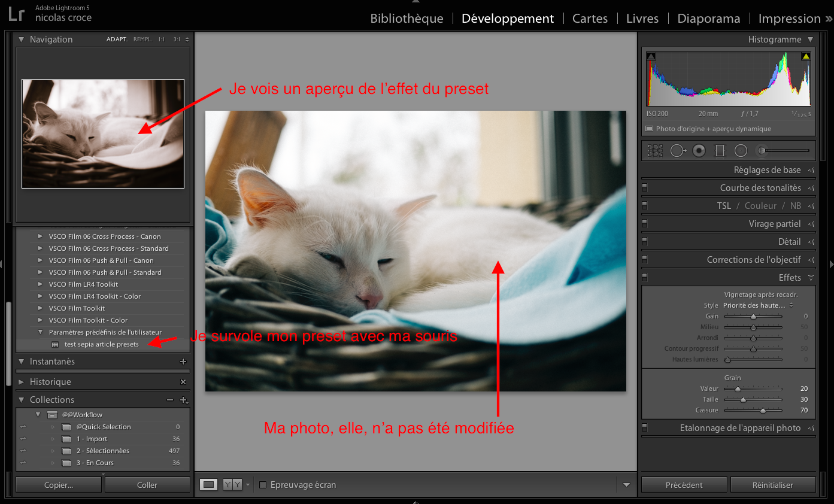Expand the Historique panel
Viewport: 834px width, 504px height.
(22, 382)
